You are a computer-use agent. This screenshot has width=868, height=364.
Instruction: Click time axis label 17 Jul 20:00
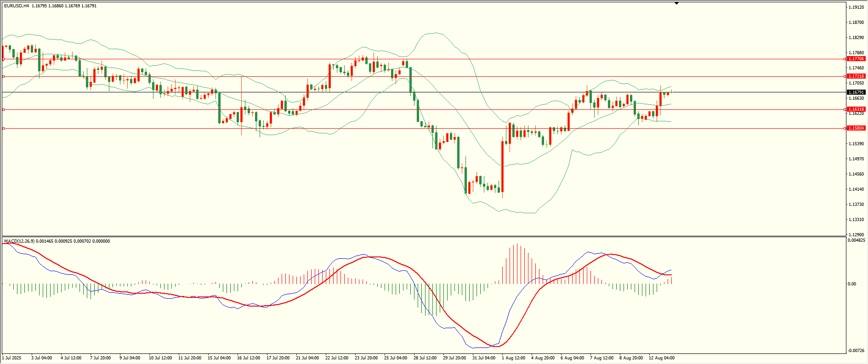[x=278, y=358]
